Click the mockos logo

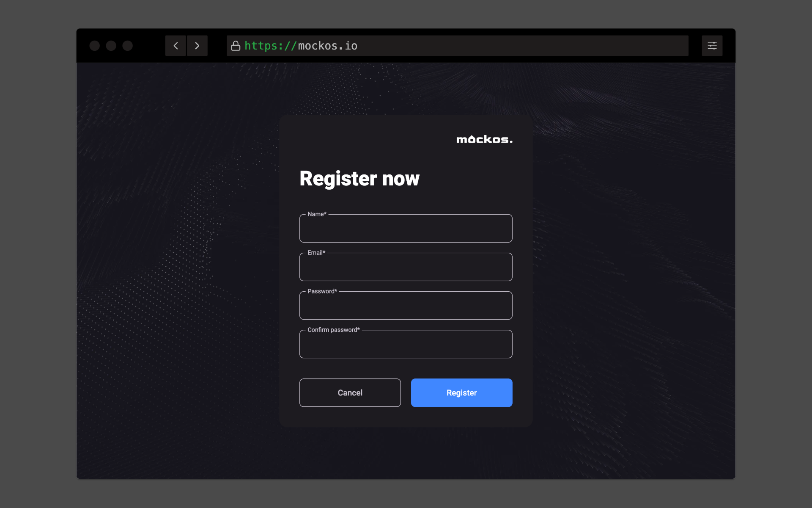click(x=484, y=139)
